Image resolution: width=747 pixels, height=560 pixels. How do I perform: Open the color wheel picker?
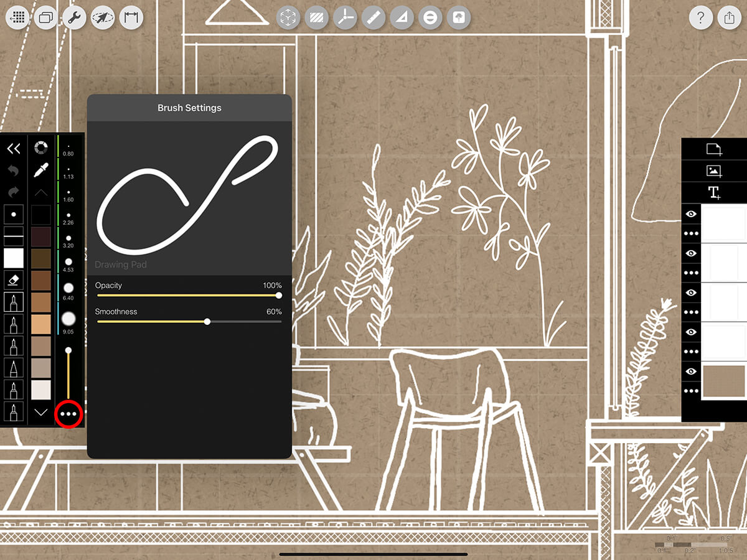coord(41,148)
